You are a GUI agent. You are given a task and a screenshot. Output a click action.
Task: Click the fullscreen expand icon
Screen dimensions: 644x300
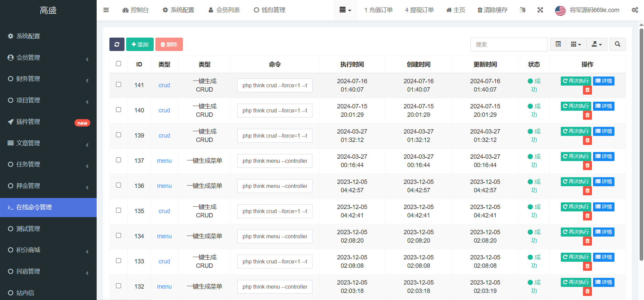540,10
